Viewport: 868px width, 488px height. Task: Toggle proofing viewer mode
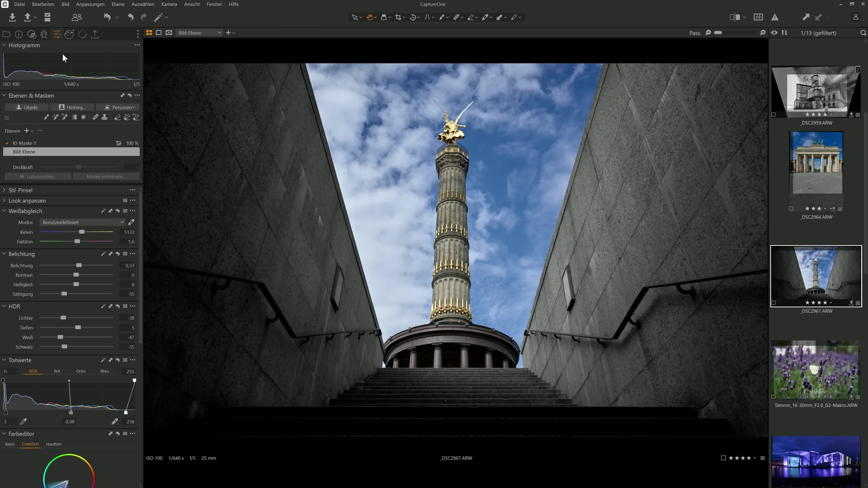point(169,33)
